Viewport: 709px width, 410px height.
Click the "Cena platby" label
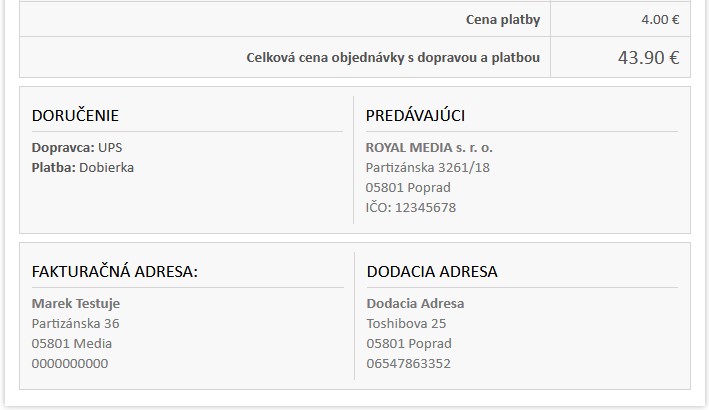point(502,19)
